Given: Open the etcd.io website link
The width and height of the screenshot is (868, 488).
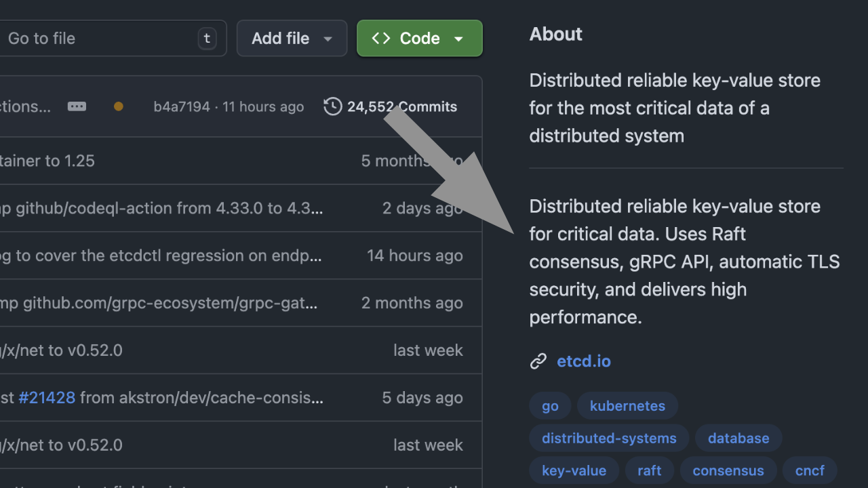Looking at the screenshot, I should pyautogui.click(x=583, y=361).
